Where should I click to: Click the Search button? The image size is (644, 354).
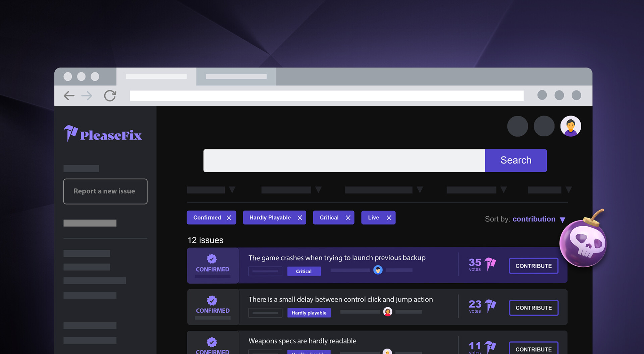pos(516,161)
